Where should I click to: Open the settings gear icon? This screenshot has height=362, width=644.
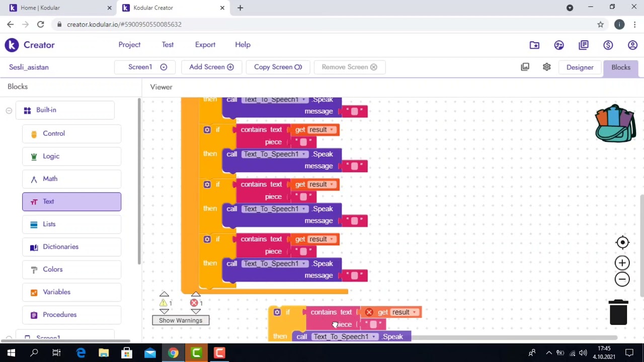(547, 67)
